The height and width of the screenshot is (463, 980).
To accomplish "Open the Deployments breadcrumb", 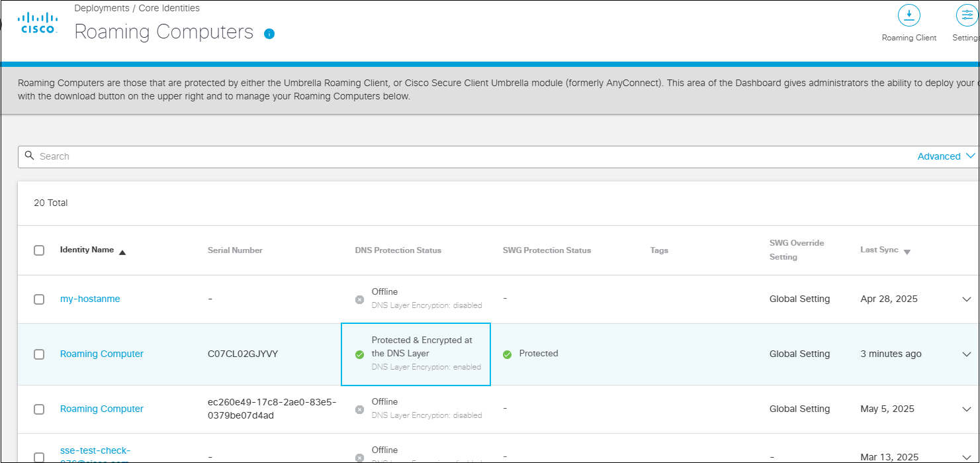I will [x=102, y=9].
